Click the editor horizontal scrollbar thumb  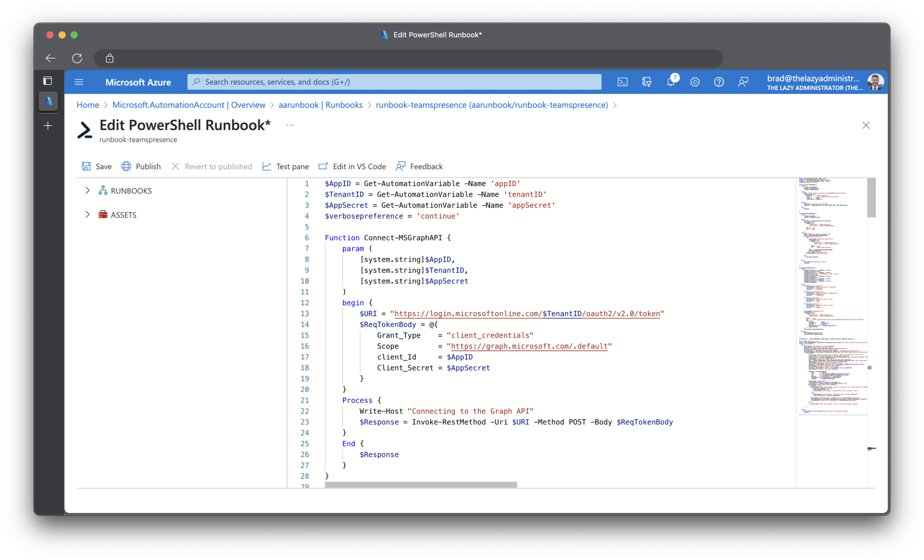(420, 485)
